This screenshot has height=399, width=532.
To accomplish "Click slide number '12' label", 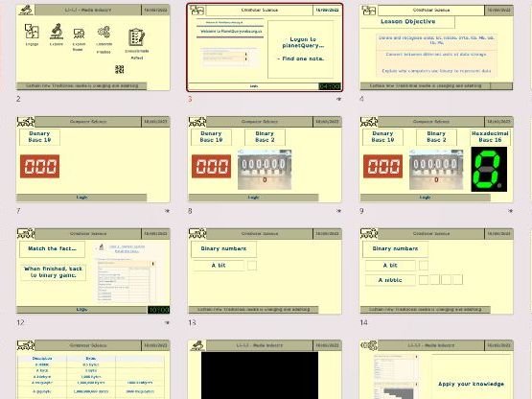I will coord(20,322).
